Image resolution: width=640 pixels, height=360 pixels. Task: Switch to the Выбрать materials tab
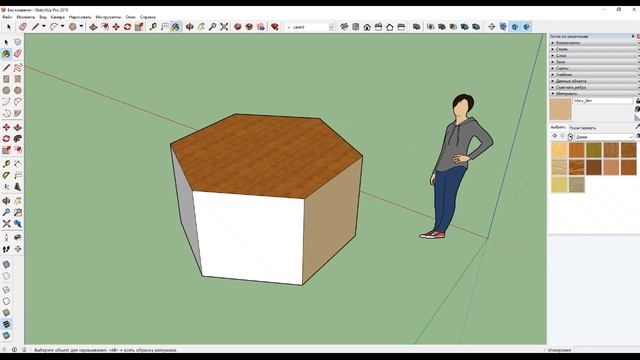pos(558,127)
